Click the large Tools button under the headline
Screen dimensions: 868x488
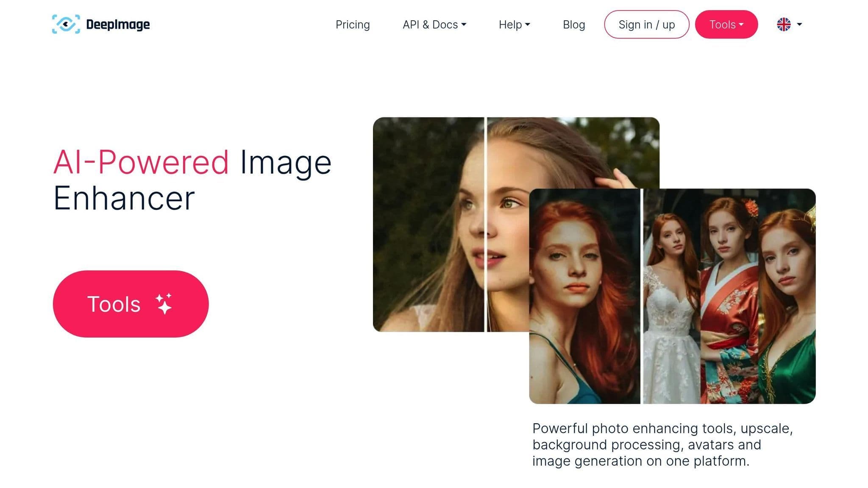[x=131, y=304]
